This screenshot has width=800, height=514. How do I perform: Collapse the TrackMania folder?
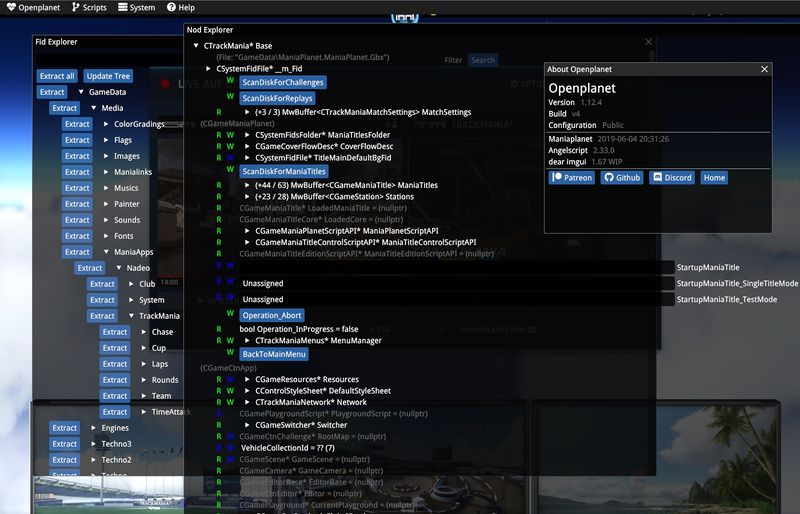(131, 316)
